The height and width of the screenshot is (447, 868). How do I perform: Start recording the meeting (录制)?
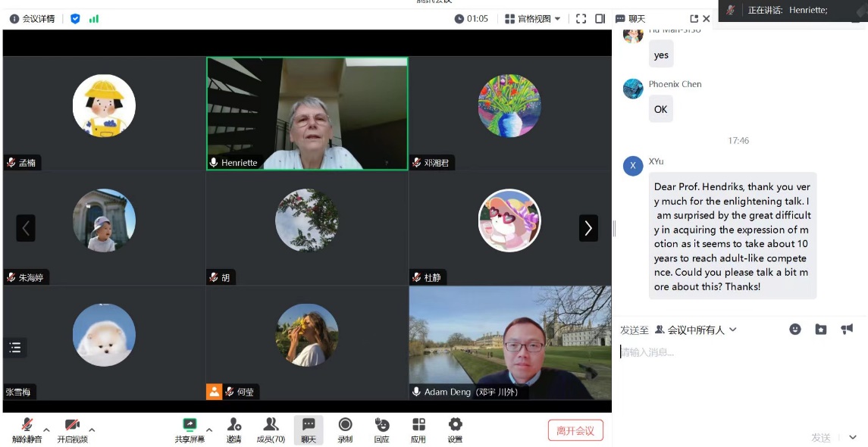345,429
